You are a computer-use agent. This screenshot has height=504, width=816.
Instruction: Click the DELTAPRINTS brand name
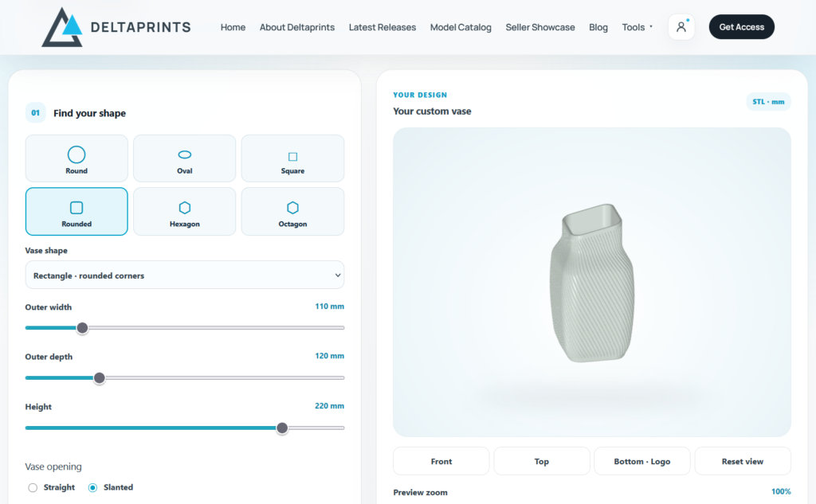141,27
